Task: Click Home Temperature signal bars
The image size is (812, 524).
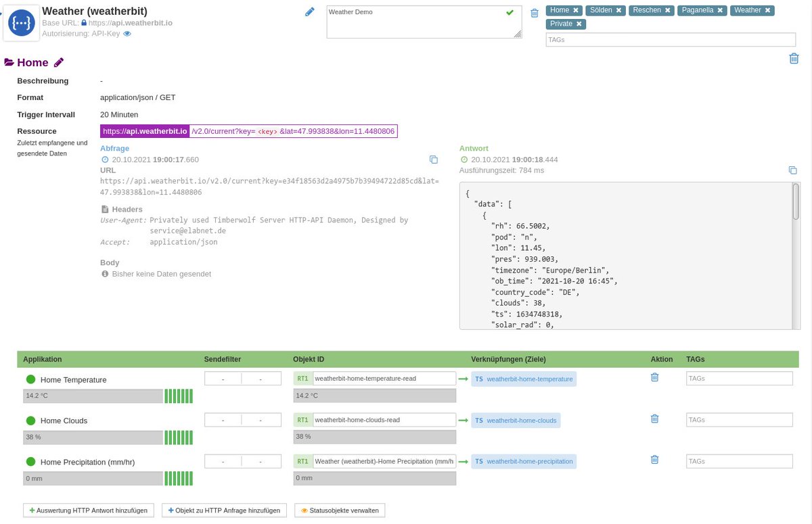Action: tap(179, 396)
